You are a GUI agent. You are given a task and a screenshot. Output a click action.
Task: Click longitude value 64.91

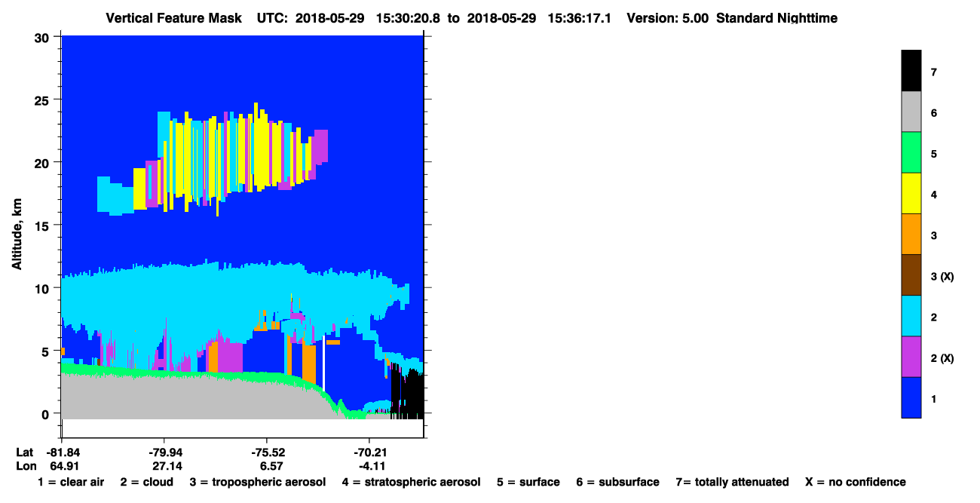point(64,466)
